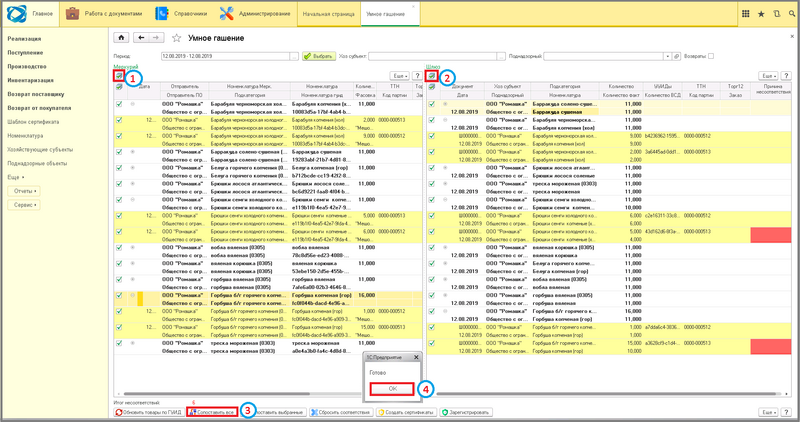Open Реализация in the sidebar

point(24,39)
